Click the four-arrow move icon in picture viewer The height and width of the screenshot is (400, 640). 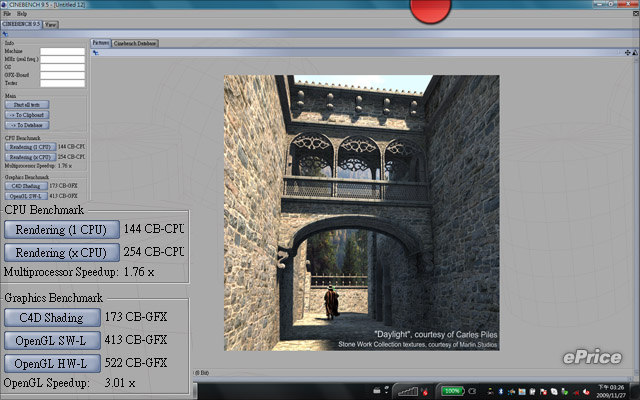pyautogui.click(x=628, y=53)
